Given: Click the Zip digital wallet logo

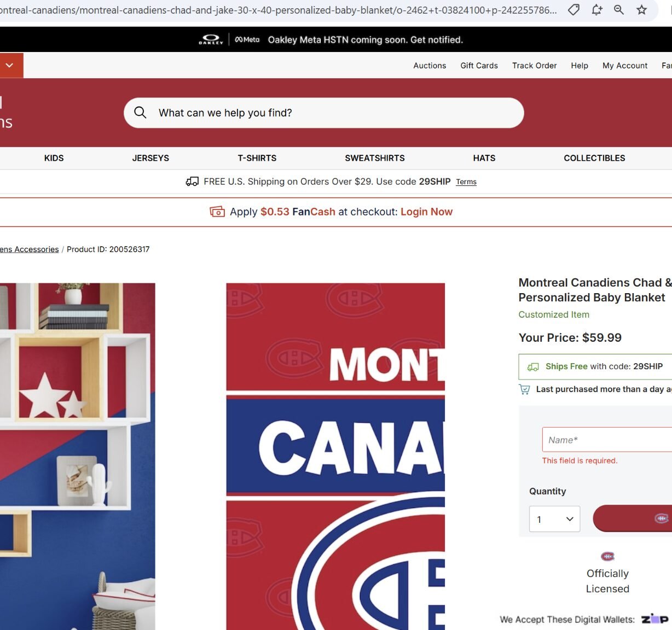Looking at the screenshot, I should 655,619.
